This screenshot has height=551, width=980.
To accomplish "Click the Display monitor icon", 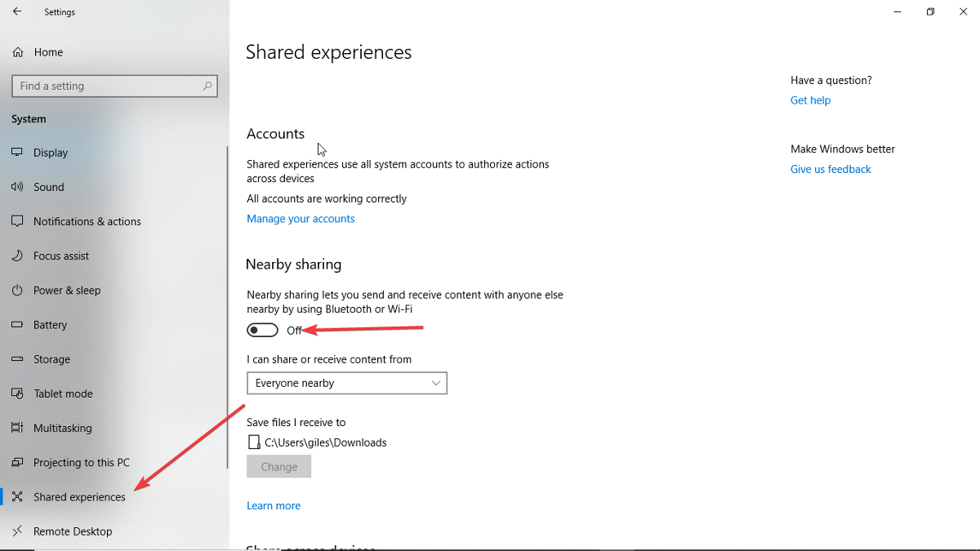I will (x=17, y=153).
